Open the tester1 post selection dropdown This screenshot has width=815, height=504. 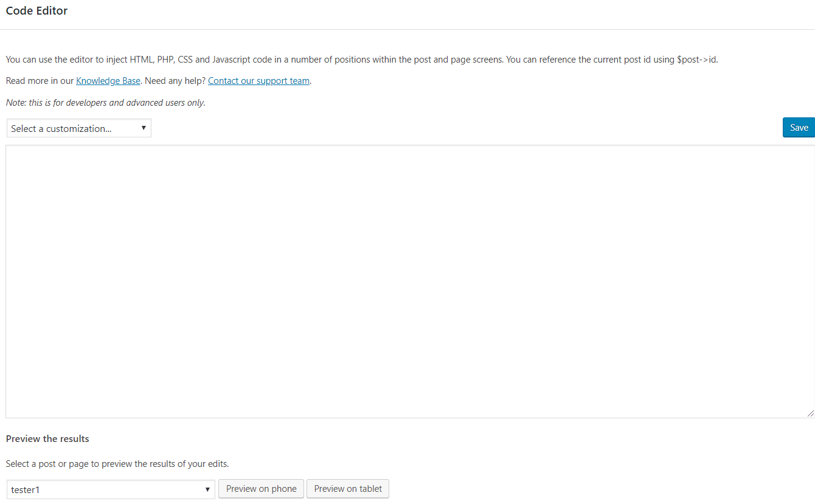103,489
